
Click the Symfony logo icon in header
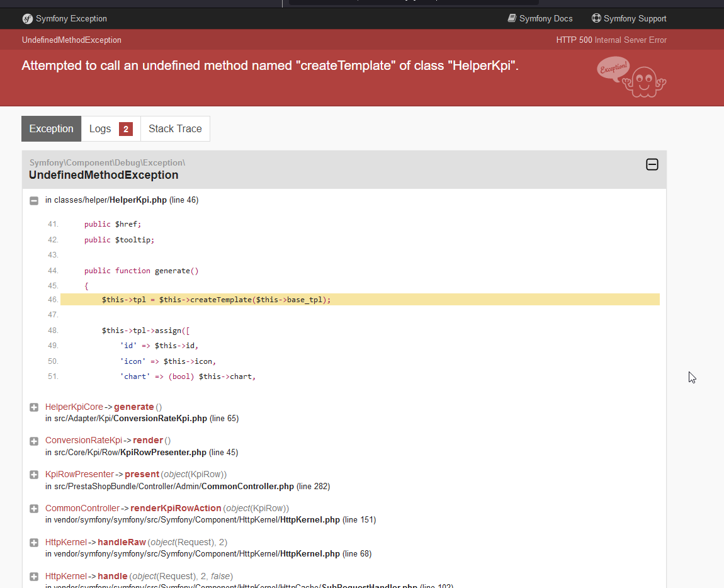click(27, 18)
